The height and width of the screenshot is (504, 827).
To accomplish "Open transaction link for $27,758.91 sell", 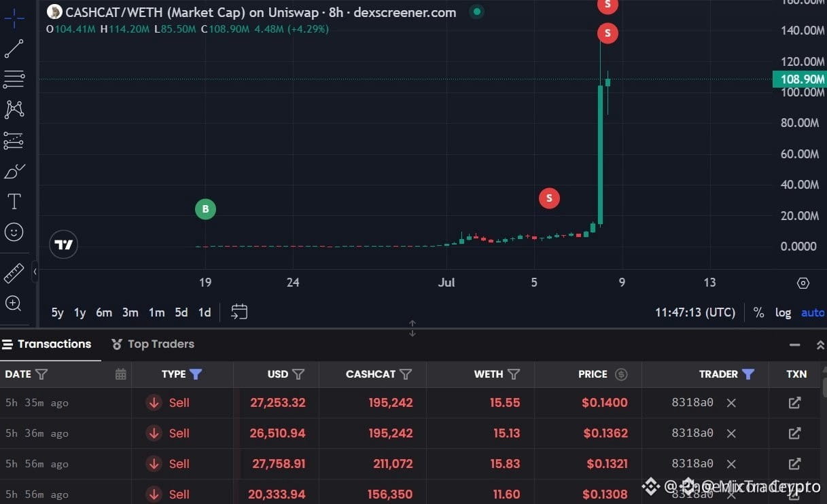I will (x=794, y=464).
